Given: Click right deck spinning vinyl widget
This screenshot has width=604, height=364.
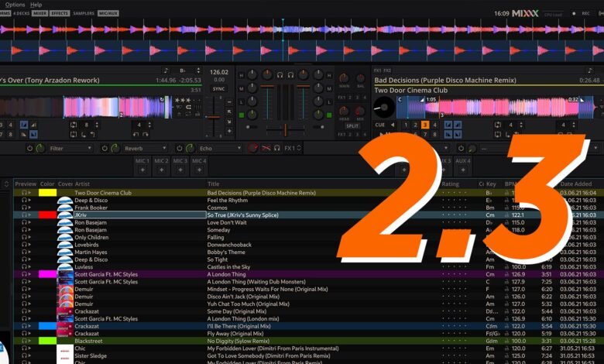Looking at the screenshot, I should coord(384,108).
